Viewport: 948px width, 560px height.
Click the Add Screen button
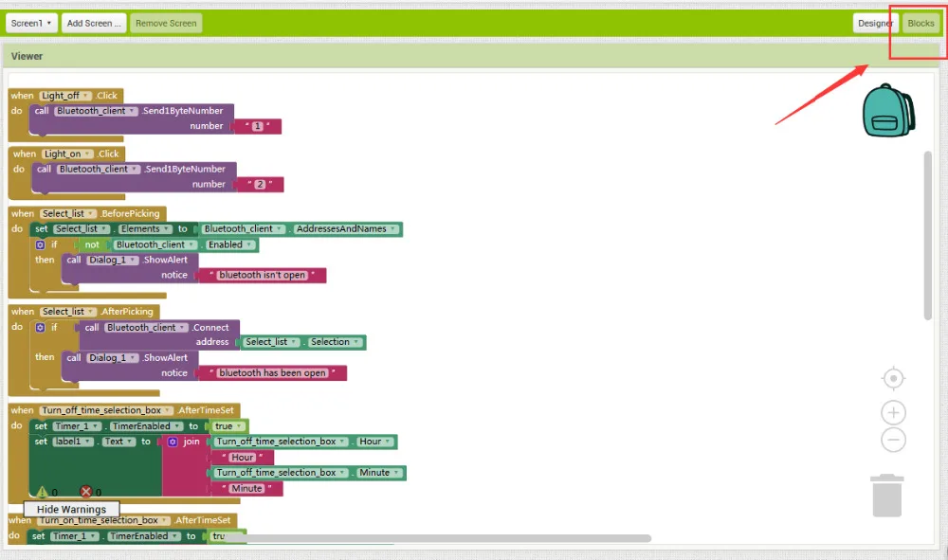pos(94,23)
